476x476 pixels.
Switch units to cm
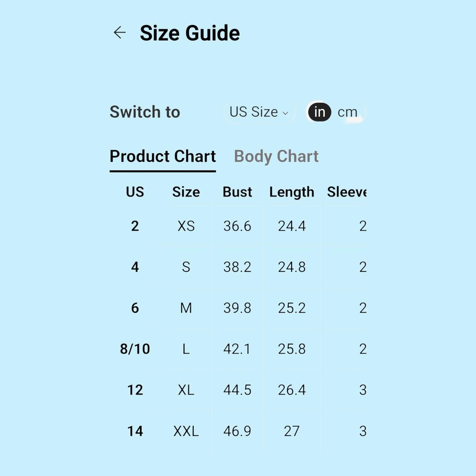348,112
